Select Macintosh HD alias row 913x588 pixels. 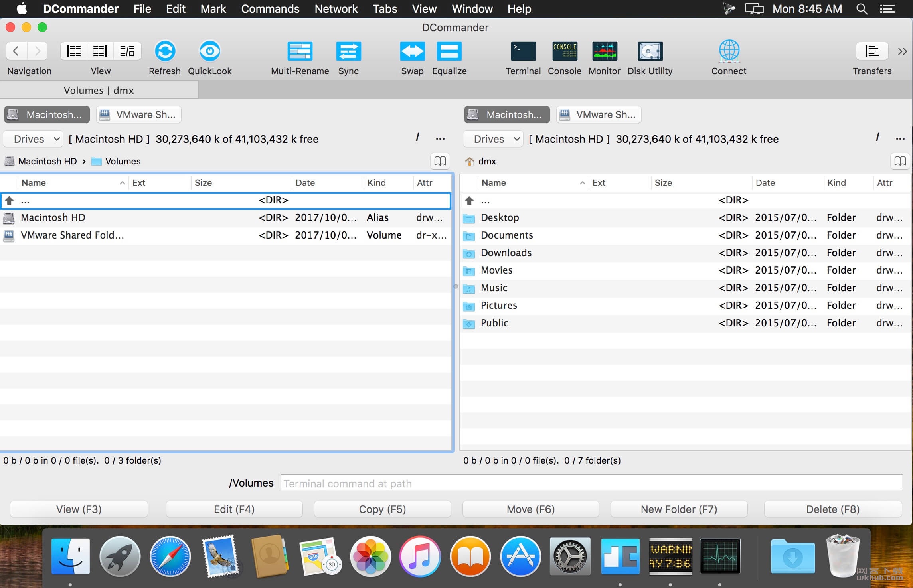tap(226, 218)
